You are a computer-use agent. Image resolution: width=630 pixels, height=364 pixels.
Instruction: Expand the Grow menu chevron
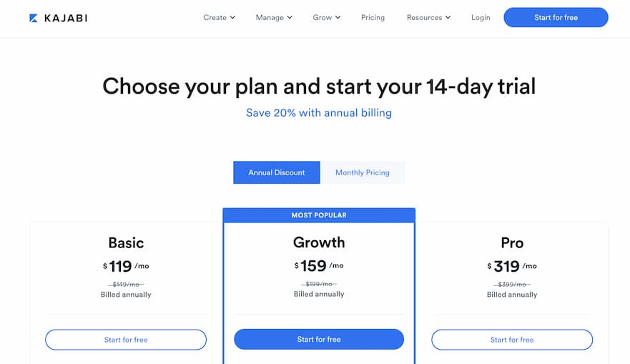(338, 18)
